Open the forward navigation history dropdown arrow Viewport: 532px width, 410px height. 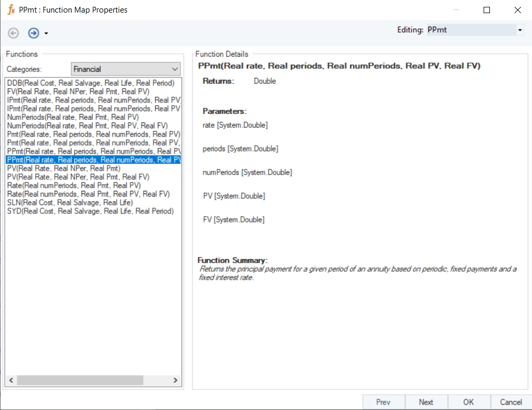pos(46,34)
